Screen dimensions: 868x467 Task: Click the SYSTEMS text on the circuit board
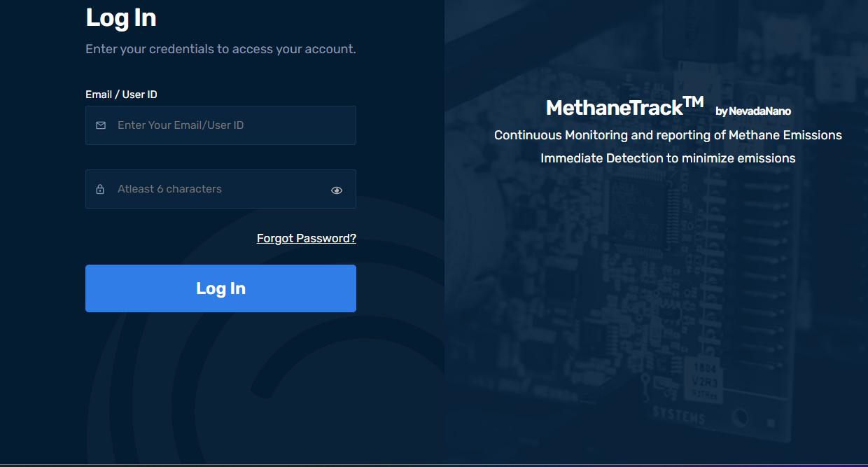(679, 414)
